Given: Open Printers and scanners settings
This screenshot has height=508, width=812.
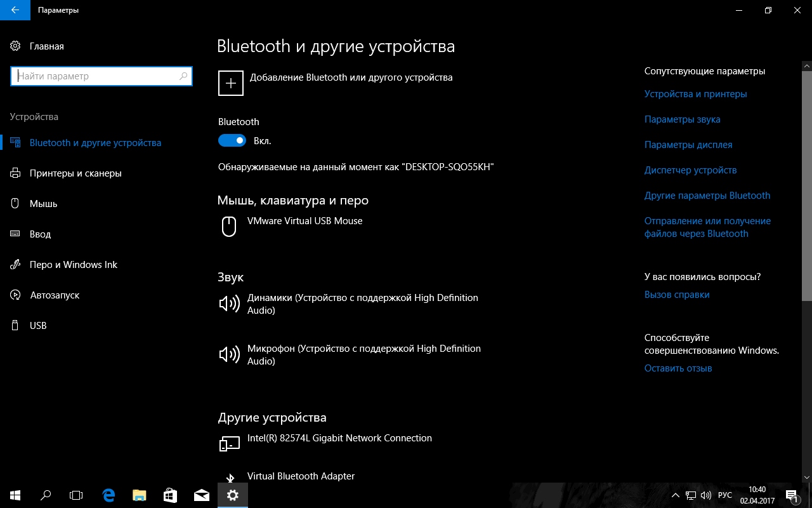Looking at the screenshot, I should [76, 173].
